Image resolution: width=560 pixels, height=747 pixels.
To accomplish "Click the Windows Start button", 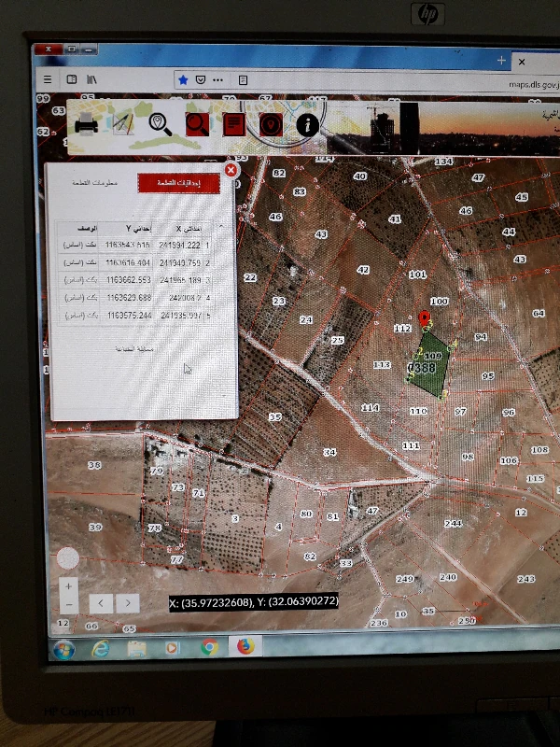I will point(63,650).
